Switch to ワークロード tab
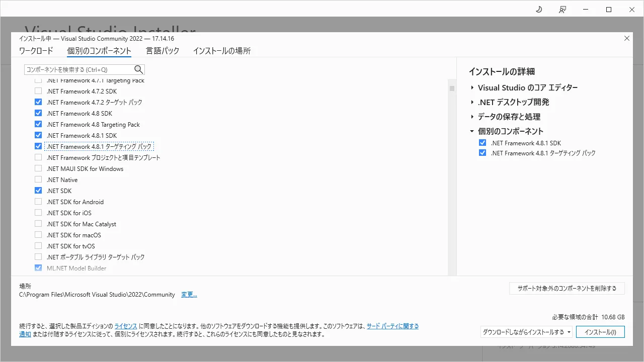The image size is (644, 362). [x=36, y=51]
